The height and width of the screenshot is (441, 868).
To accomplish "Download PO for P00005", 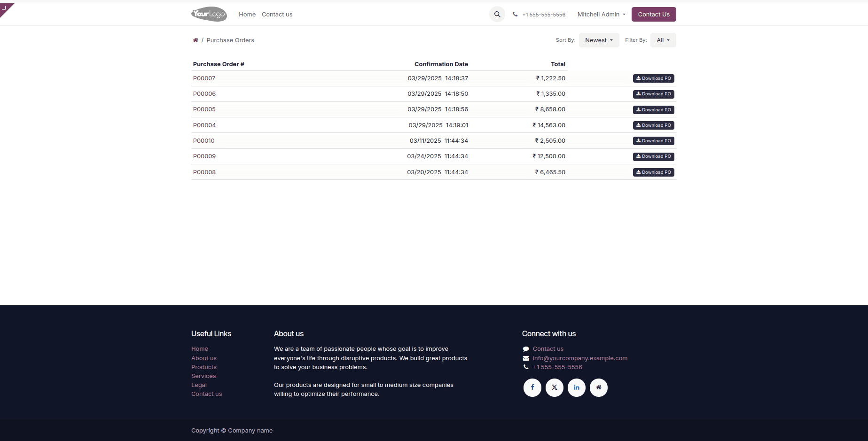I will (654, 110).
